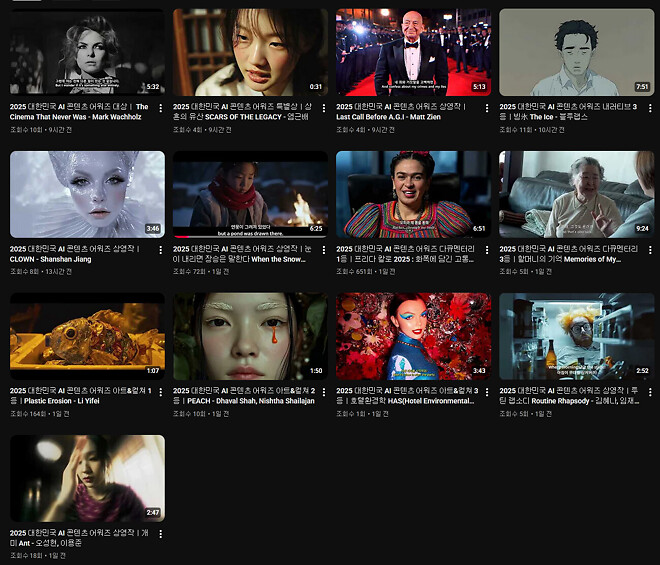Play the black-and-white Cinema That Never Was thumbnail

pos(88,52)
